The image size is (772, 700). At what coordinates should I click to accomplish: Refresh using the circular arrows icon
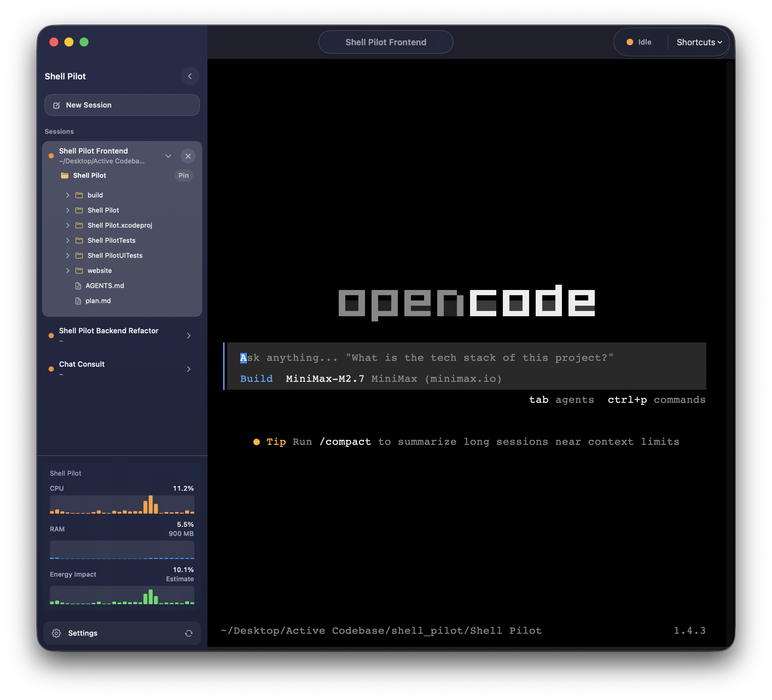tap(189, 633)
